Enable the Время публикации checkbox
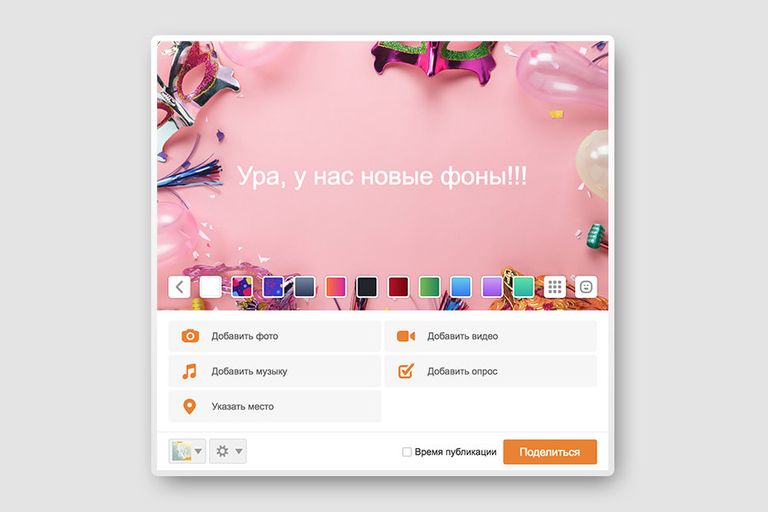This screenshot has width=768, height=512. pyautogui.click(x=407, y=452)
